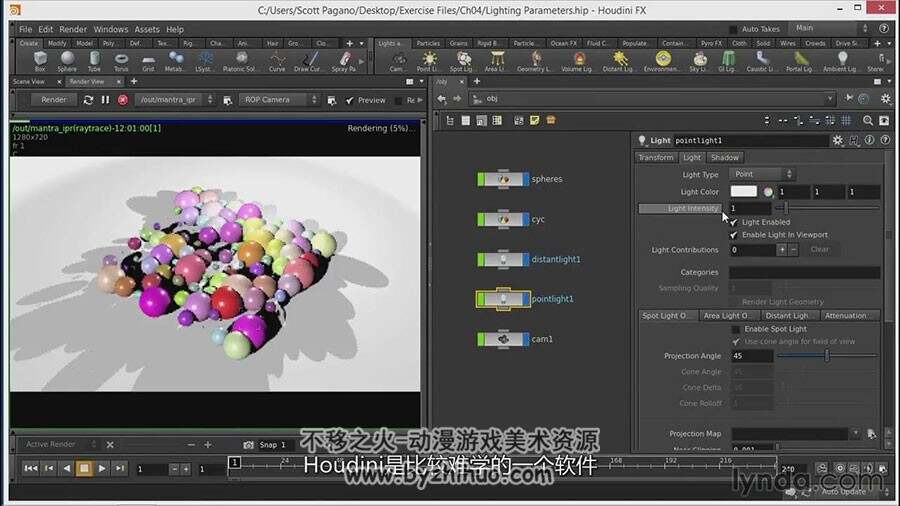The image size is (900, 506).
Task: Toggle Use cone angle for field of view
Action: point(736,342)
